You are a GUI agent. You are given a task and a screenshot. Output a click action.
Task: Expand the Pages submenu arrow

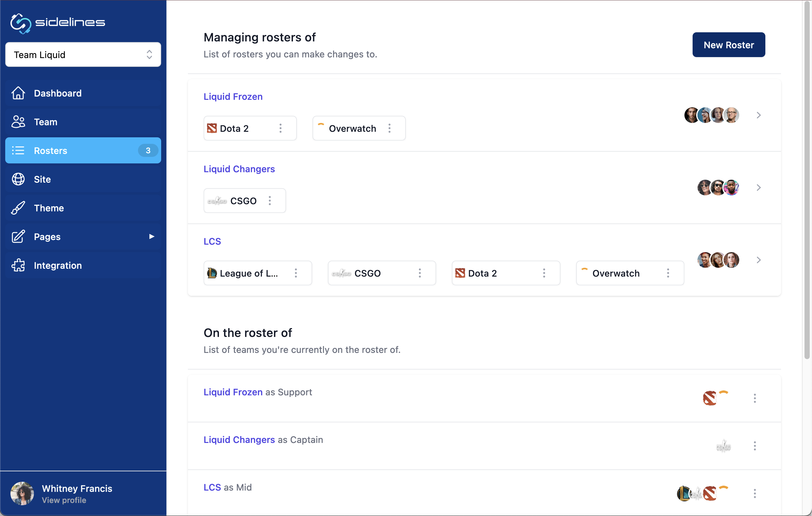point(152,236)
